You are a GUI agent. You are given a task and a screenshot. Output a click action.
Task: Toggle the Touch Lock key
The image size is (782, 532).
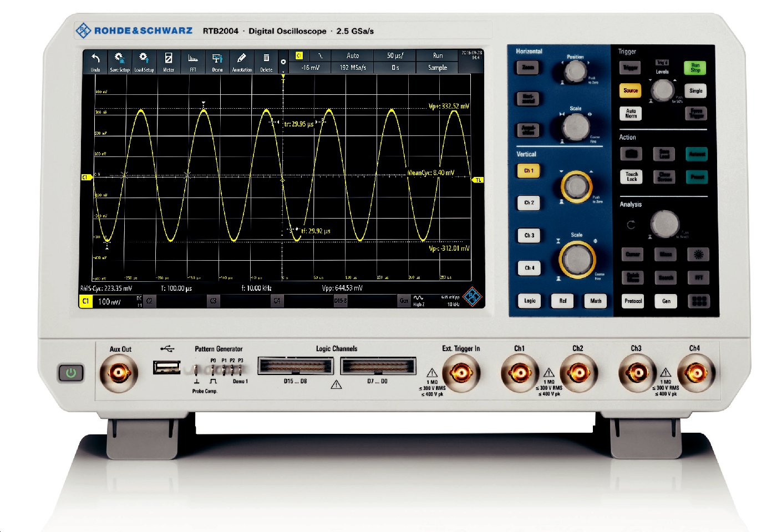coord(631,176)
